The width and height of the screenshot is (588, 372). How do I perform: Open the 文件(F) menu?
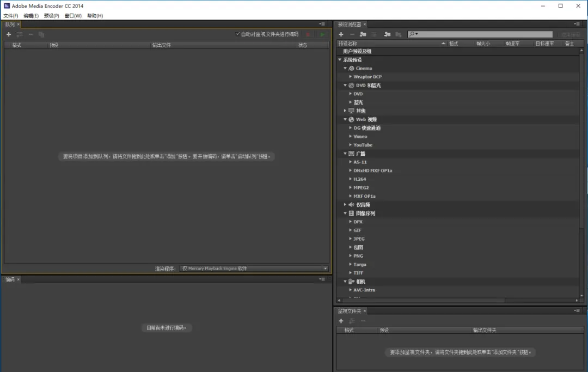pos(11,16)
